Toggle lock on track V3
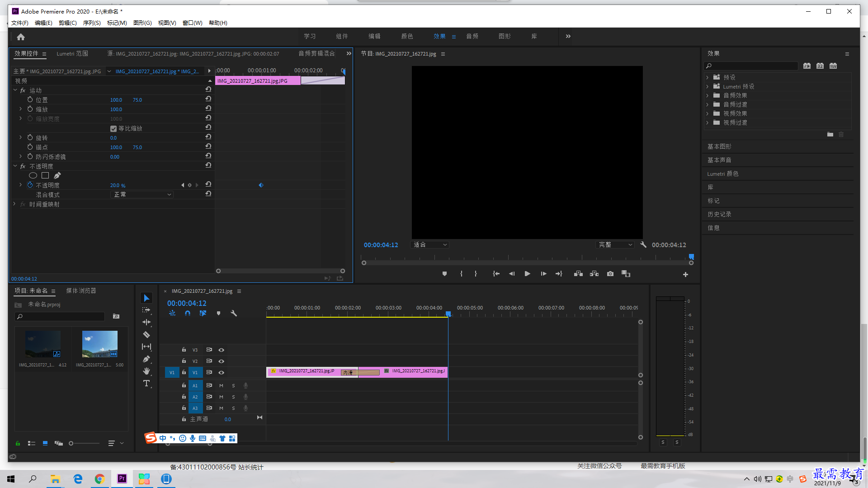This screenshot has width=868, height=488. [x=184, y=349]
